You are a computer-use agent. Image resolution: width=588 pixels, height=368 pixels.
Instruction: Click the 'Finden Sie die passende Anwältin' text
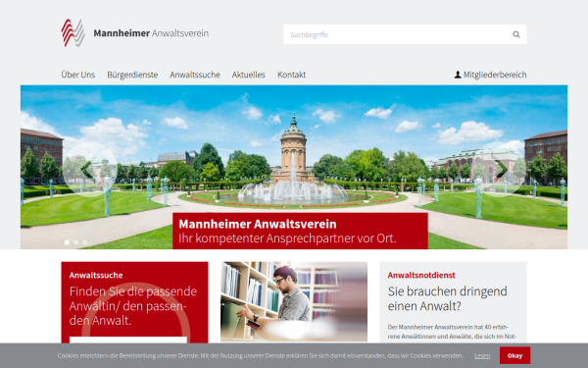(133, 305)
